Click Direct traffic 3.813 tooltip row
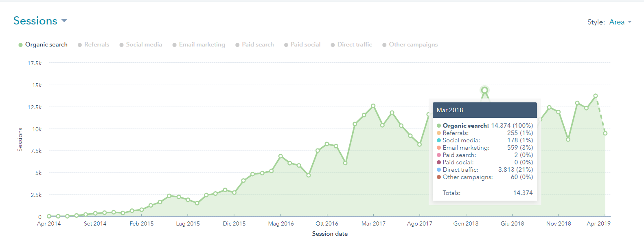 484,170
